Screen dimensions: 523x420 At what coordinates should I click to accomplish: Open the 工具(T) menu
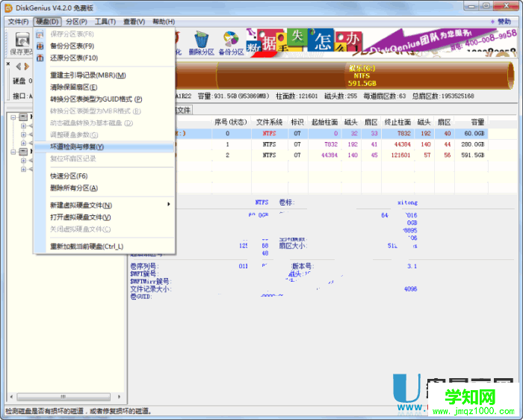pyautogui.click(x=105, y=22)
